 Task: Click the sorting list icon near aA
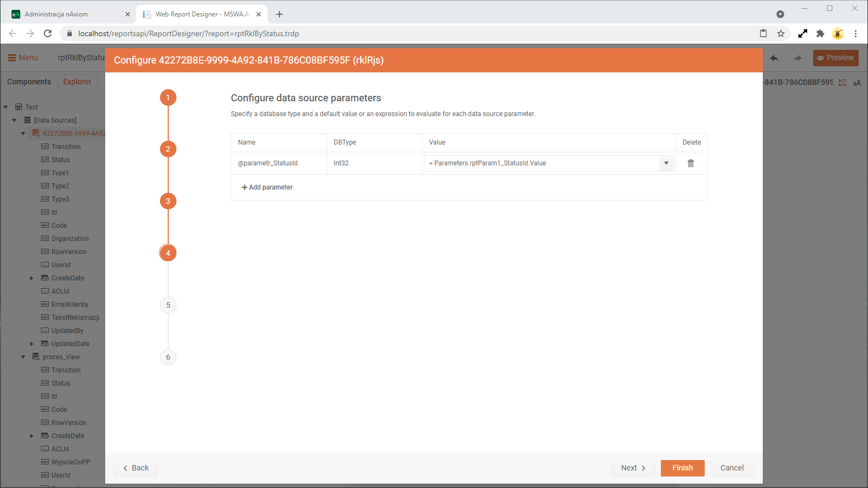tap(843, 83)
